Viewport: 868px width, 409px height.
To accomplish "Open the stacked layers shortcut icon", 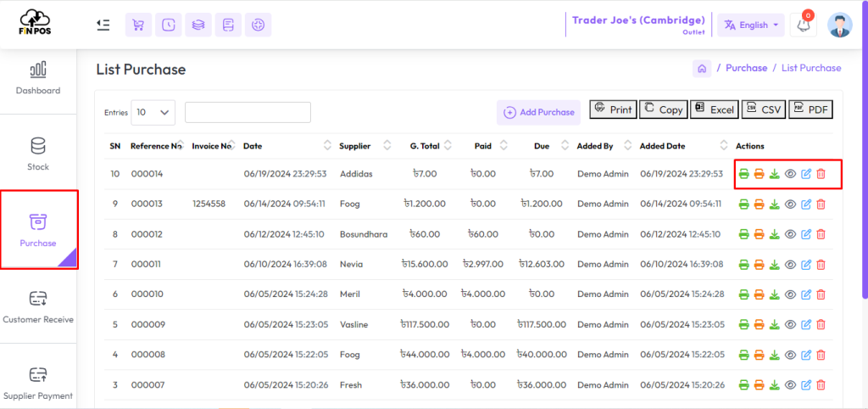I will 198,25.
